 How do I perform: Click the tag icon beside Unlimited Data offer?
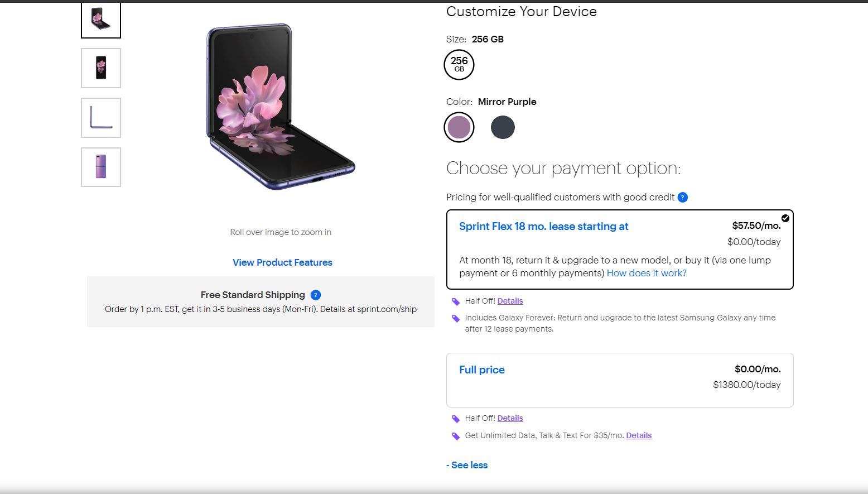coord(456,436)
